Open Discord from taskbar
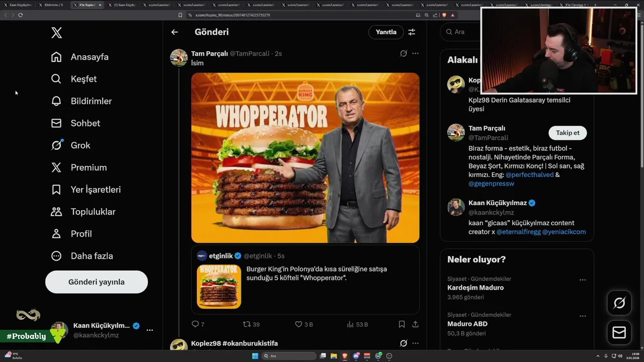The width and height of the screenshot is (644, 362). (356, 356)
